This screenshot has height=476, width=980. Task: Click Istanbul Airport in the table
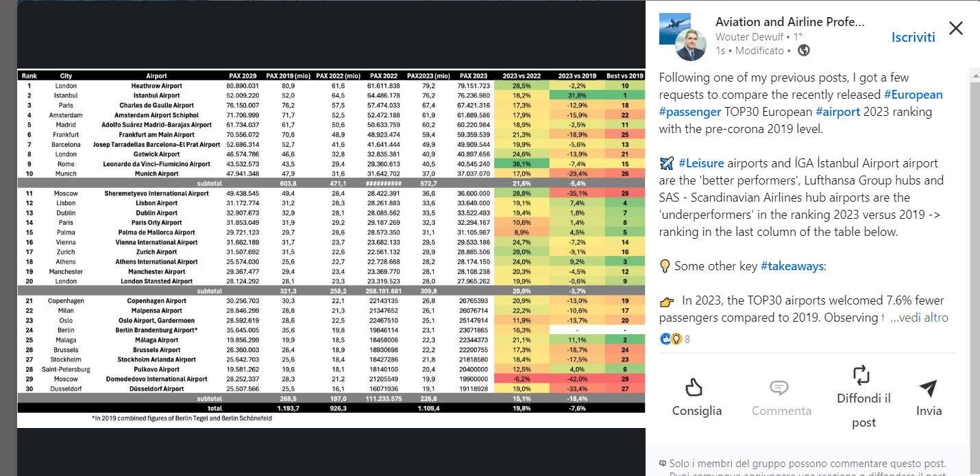click(156, 95)
